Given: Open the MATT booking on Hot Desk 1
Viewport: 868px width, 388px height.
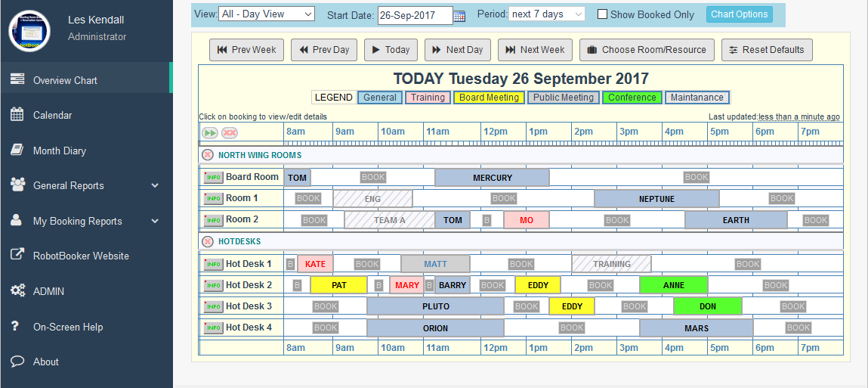Looking at the screenshot, I should [x=435, y=265].
